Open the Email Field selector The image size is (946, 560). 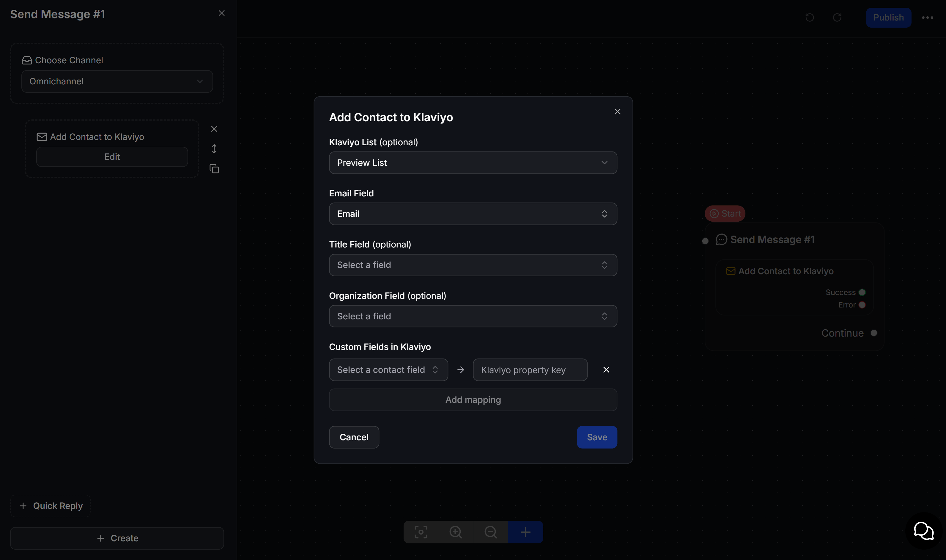click(473, 214)
